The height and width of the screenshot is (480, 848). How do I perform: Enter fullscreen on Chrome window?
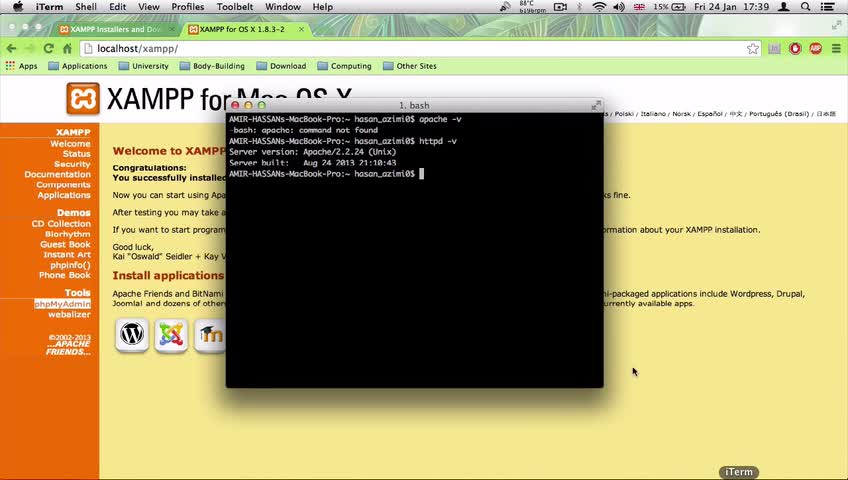(836, 25)
